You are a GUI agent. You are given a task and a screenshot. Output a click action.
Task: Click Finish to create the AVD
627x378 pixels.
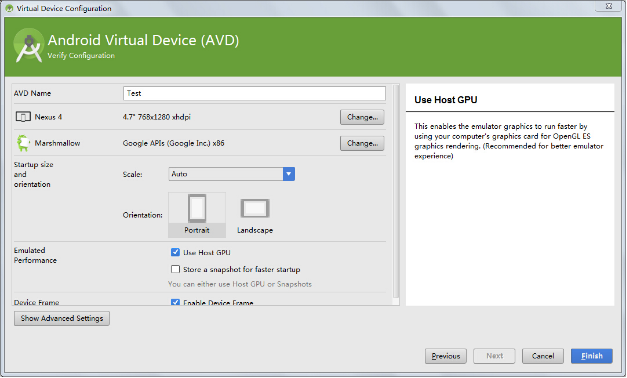click(592, 356)
